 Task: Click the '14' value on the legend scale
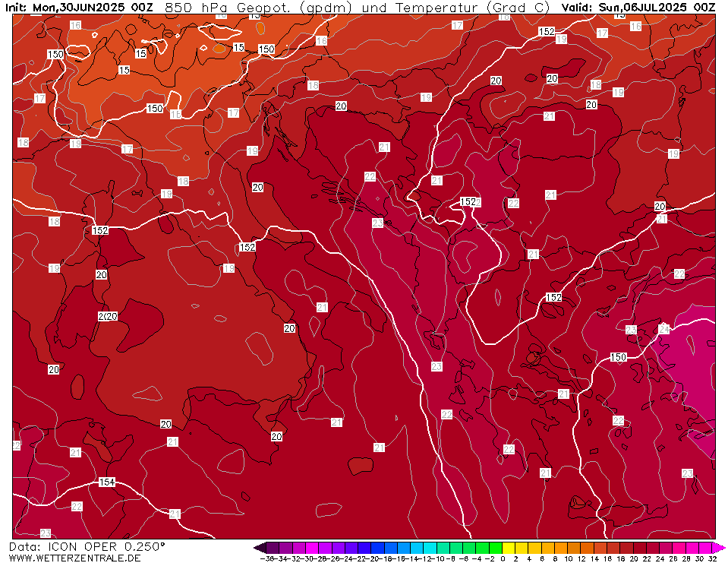[x=594, y=558]
